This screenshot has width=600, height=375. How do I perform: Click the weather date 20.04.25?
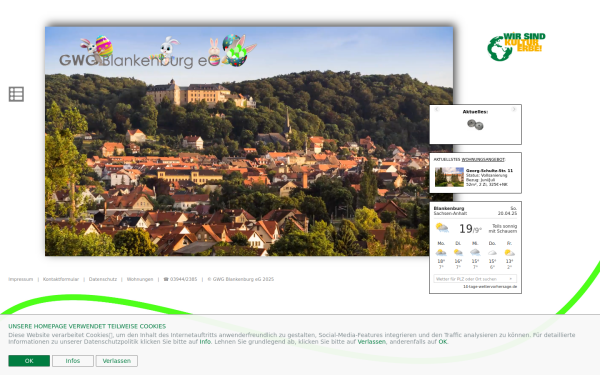click(507, 213)
